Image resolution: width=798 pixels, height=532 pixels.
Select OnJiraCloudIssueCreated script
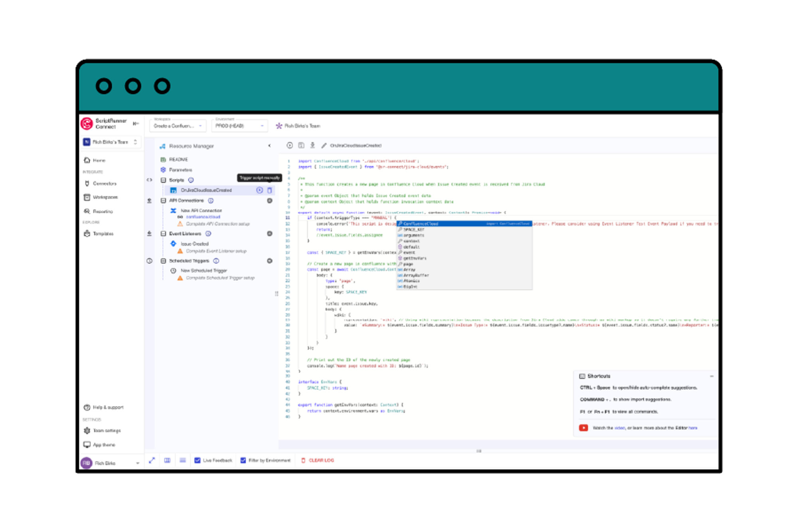point(206,190)
